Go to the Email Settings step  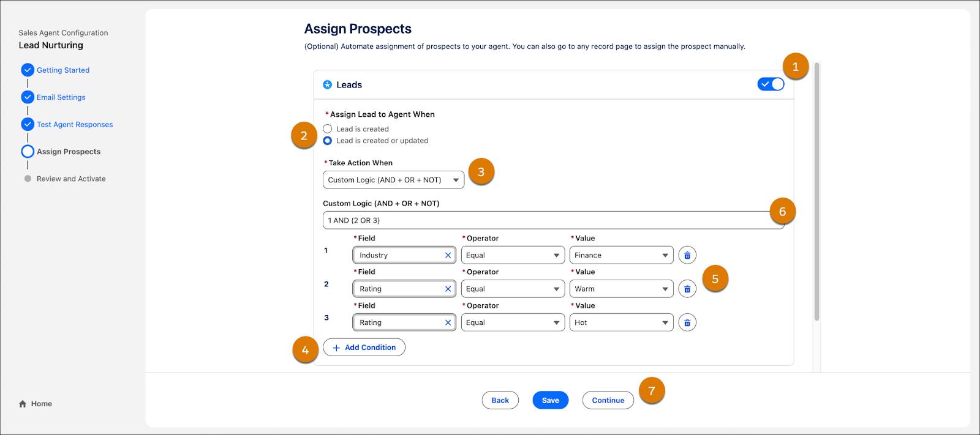click(x=61, y=97)
